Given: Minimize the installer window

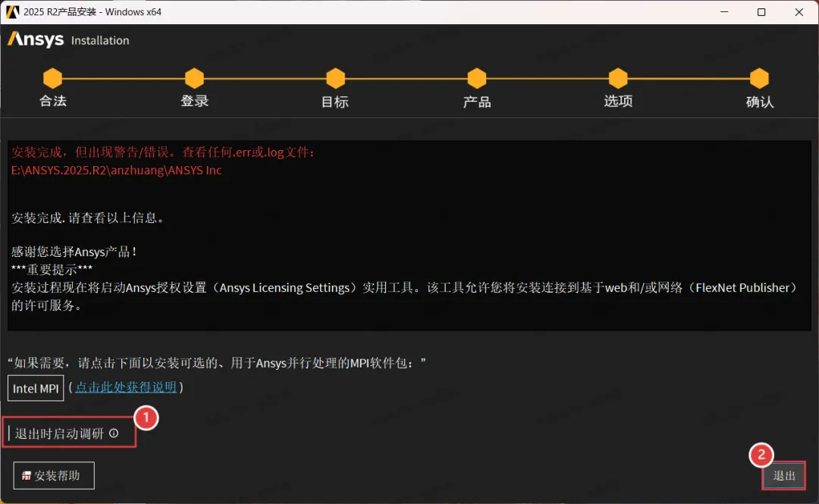Looking at the screenshot, I should (x=724, y=11).
